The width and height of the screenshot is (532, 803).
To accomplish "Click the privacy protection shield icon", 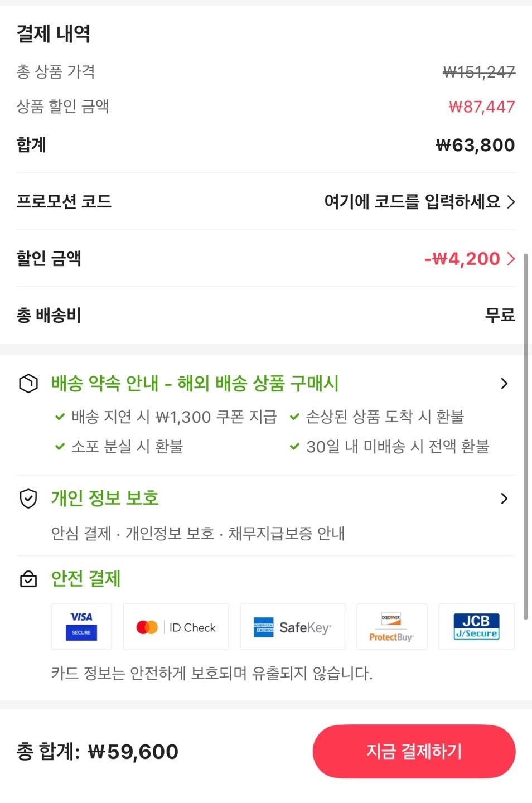I will 28,499.
